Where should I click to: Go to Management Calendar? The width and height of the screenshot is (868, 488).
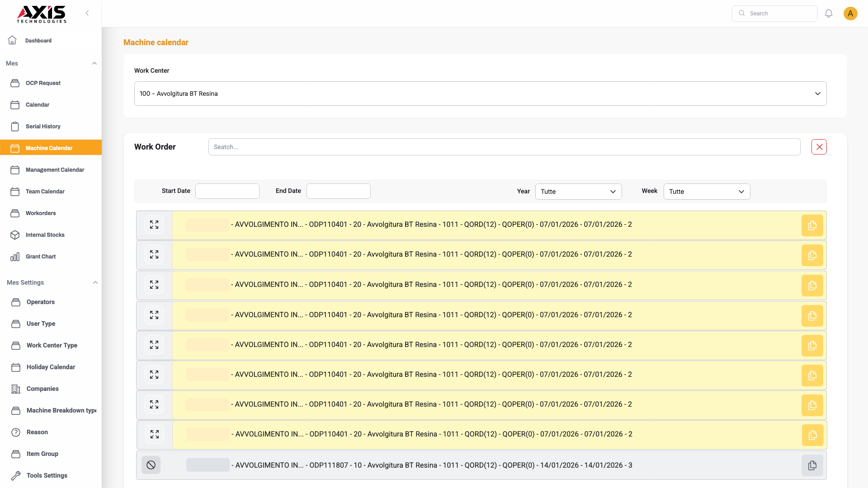pos(55,170)
